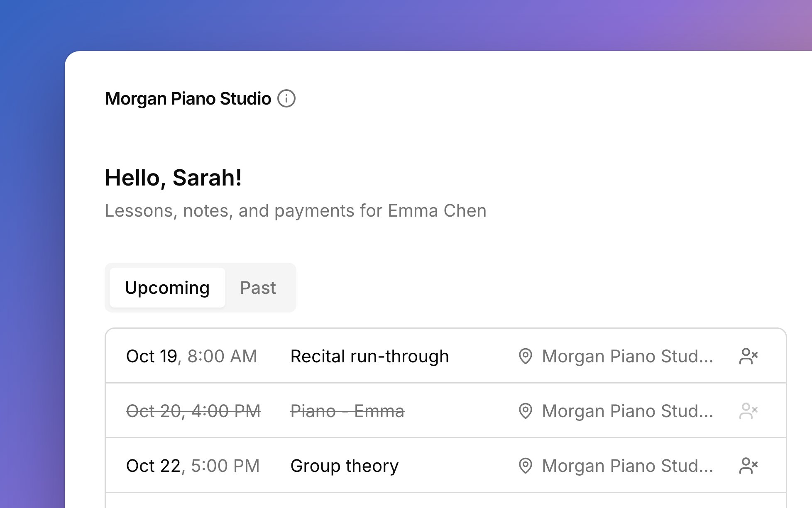Select the Oct 20, 4:00 PM date

[193, 411]
